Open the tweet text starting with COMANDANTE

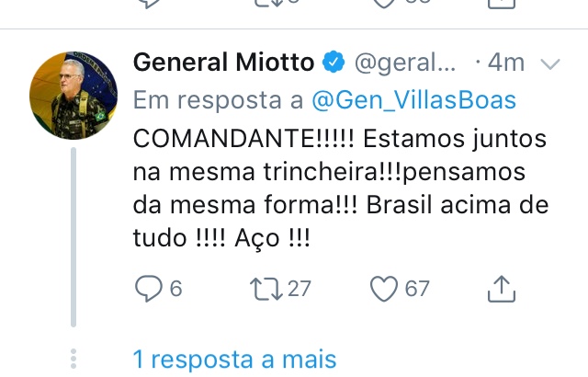tap(341, 188)
